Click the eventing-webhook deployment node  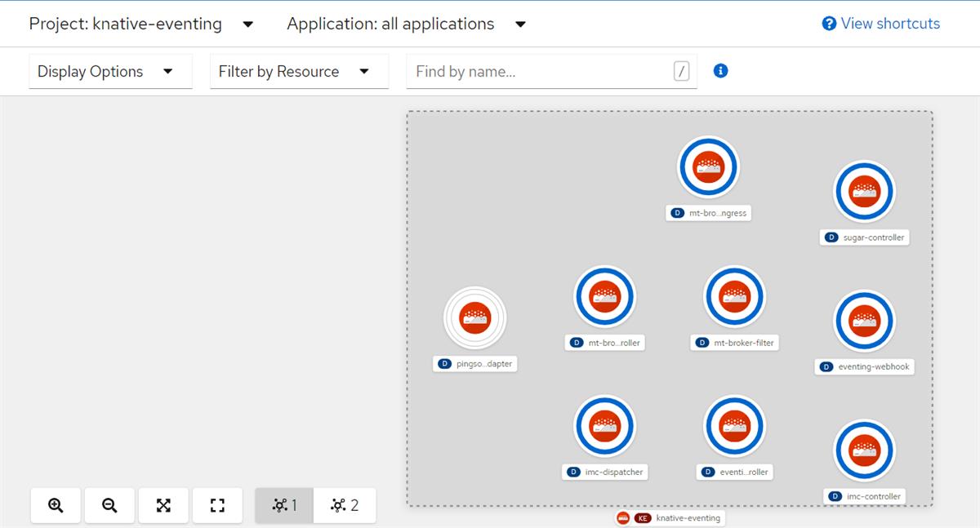864,321
